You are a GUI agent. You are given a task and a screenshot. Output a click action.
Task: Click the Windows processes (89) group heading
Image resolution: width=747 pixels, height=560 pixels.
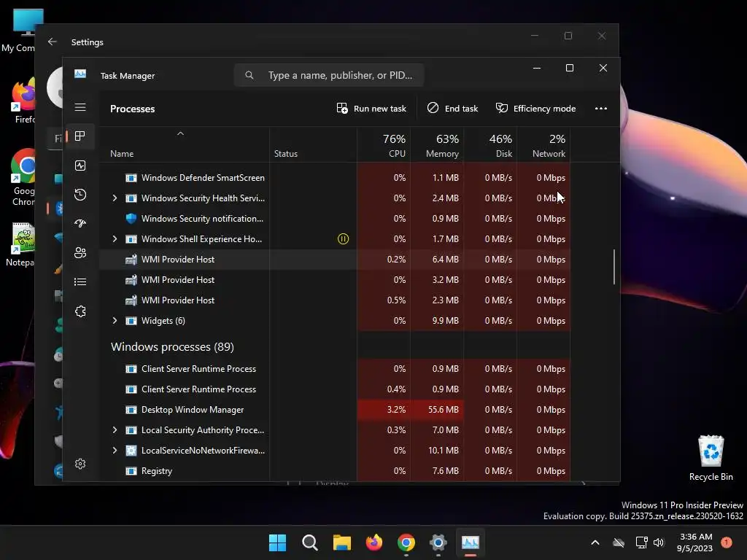(x=172, y=346)
